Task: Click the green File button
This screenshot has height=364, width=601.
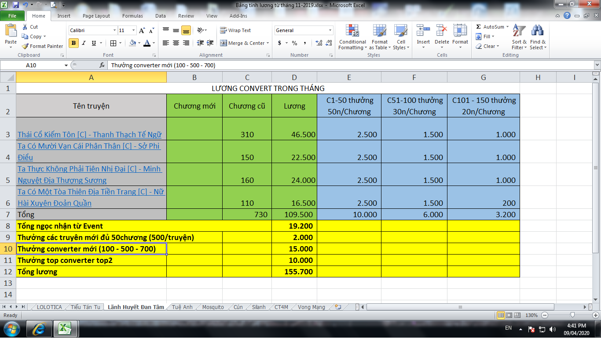Action: [12, 16]
